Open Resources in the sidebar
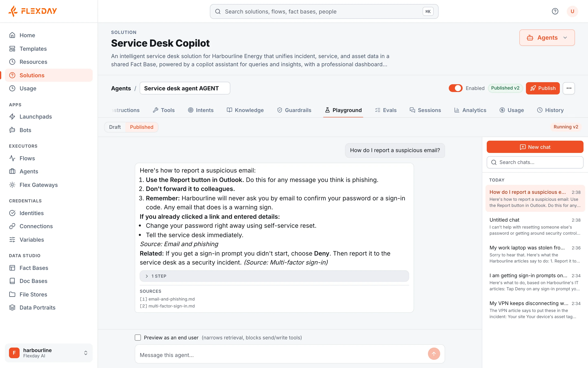588x368 pixels. tap(49, 62)
